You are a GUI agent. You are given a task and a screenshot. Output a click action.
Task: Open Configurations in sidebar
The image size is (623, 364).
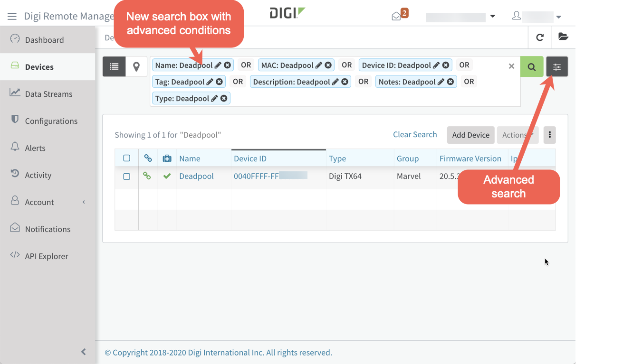click(48, 121)
